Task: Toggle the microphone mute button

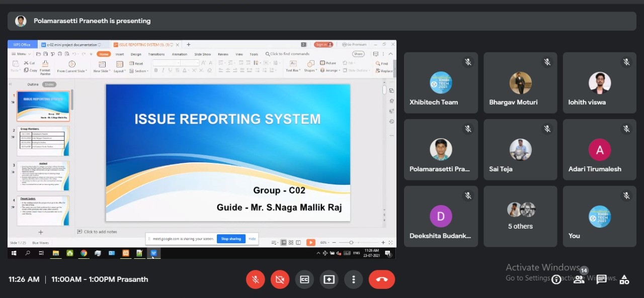Action: pos(255,279)
